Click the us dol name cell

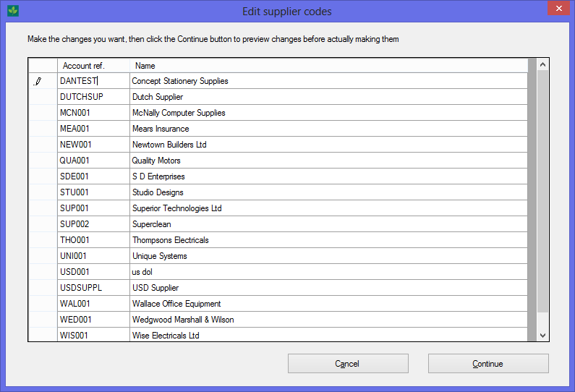pyautogui.click(x=328, y=272)
